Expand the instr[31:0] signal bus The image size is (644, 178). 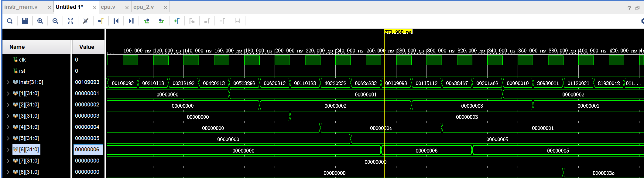click(x=8, y=82)
